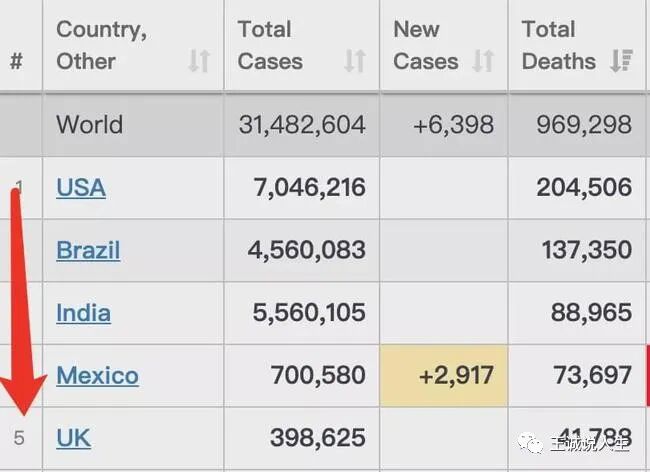This screenshot has height=472, width=650.
Task: Click the Total Deaths header text
Action: click(x=559, y=46)
